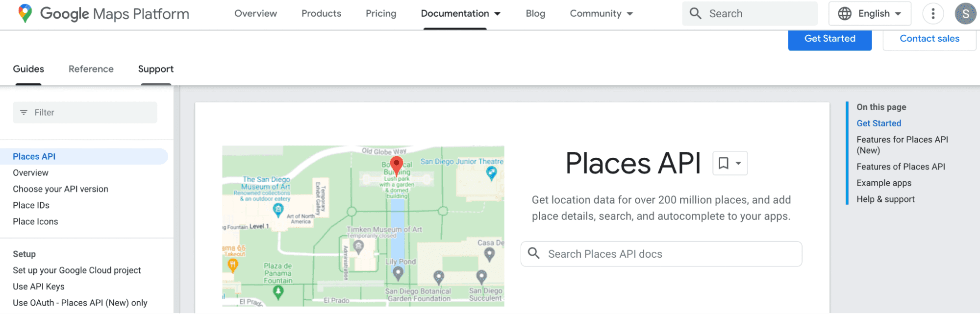Open the Use API Keys page
Viewport: 980px width, 314px height.
39,287
